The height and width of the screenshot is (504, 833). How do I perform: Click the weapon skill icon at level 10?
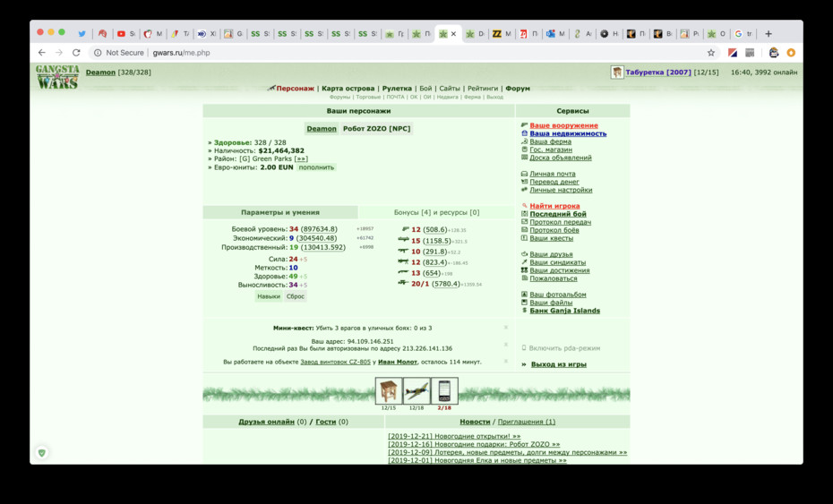click(x=404, y=251)
